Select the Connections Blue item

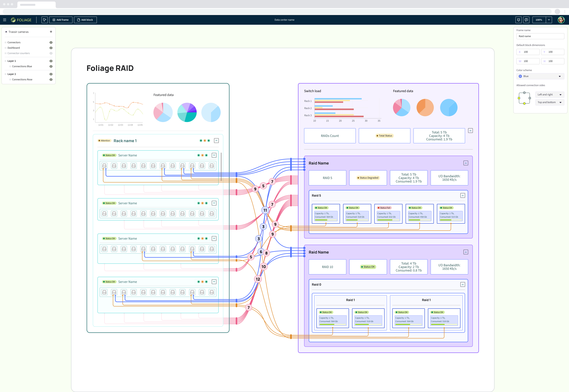coord(22,66)
